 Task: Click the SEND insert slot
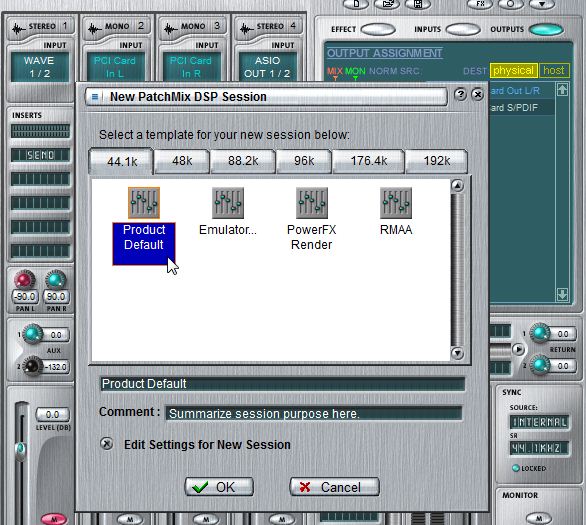40,155
